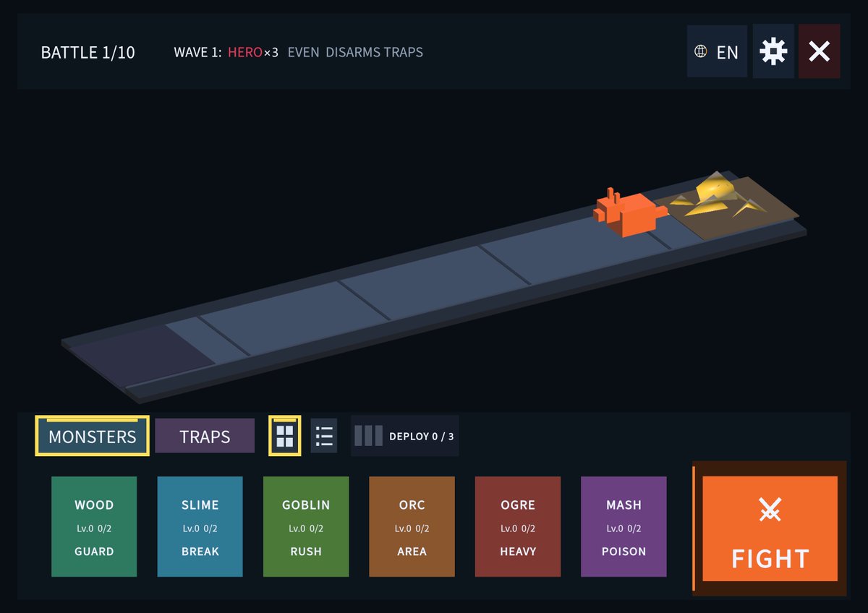Click the EVEN wave modifier text

303,52
